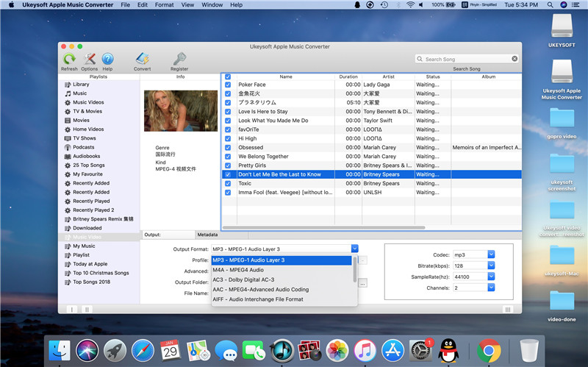
Task: Uncheck the Love Is Here to Stay checkbox
Action: (228, 112)
